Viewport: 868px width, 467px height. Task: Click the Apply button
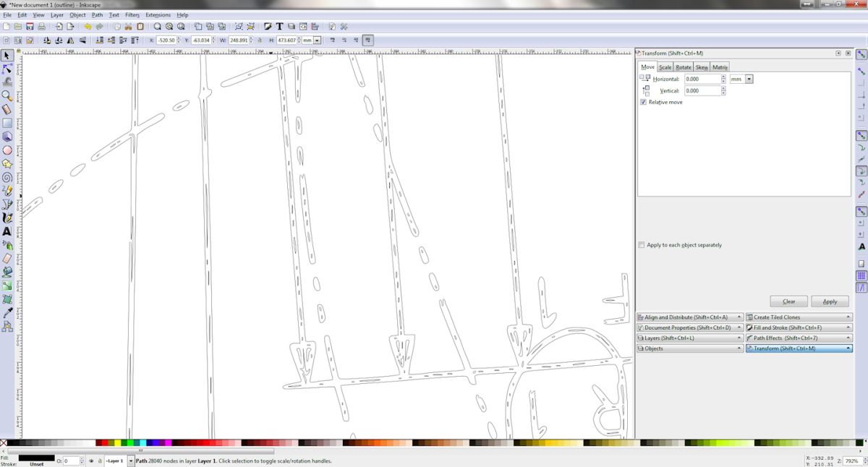(x=830, y=301)
